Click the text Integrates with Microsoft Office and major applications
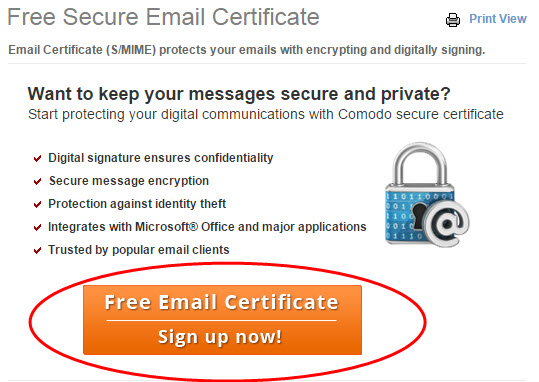 coord(207,227)
